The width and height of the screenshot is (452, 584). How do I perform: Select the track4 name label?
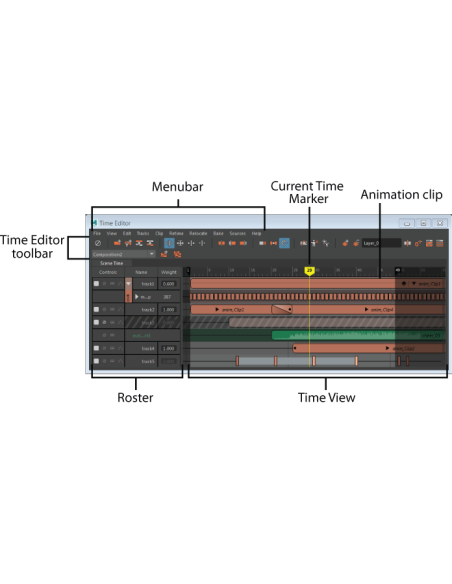pos(148,348)
